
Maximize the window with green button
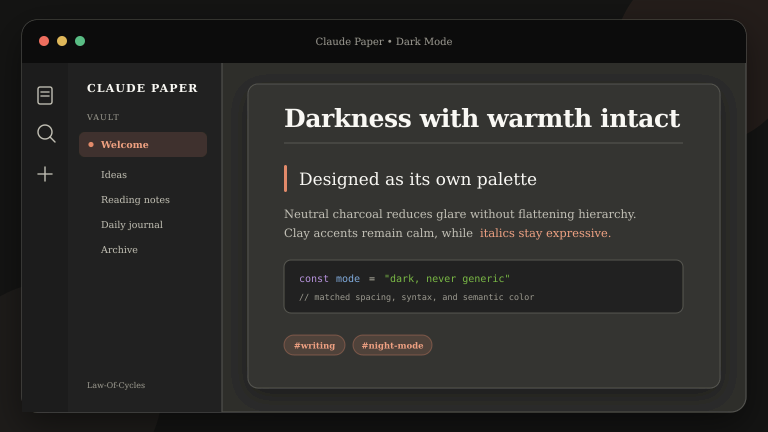80,41
